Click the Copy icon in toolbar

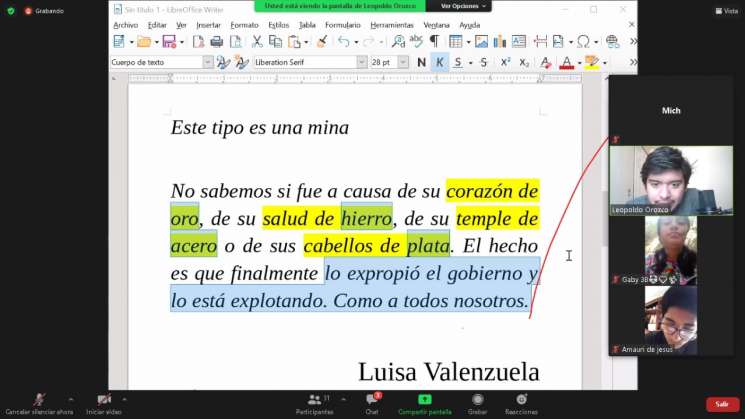pyautogui.click(x=276, y=42)
